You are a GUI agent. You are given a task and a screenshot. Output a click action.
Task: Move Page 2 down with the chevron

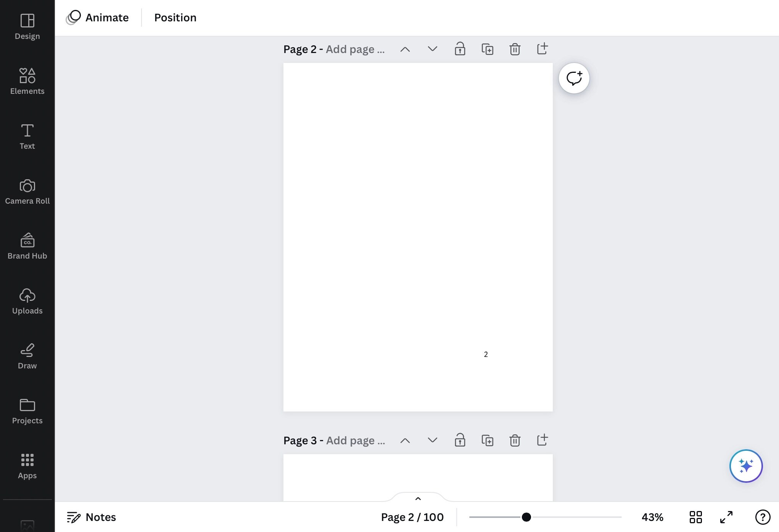[x=432, y=49]
